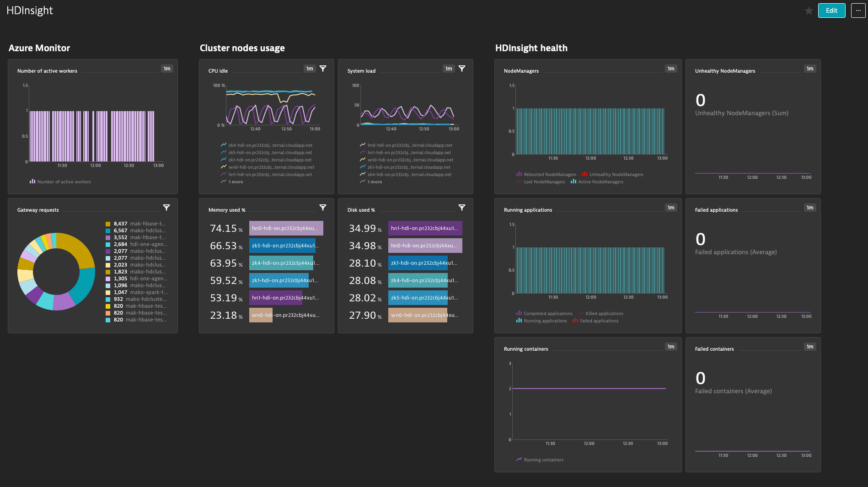868x487 pixels.
Task: Open the filter on System load tile
Action: 462,69
